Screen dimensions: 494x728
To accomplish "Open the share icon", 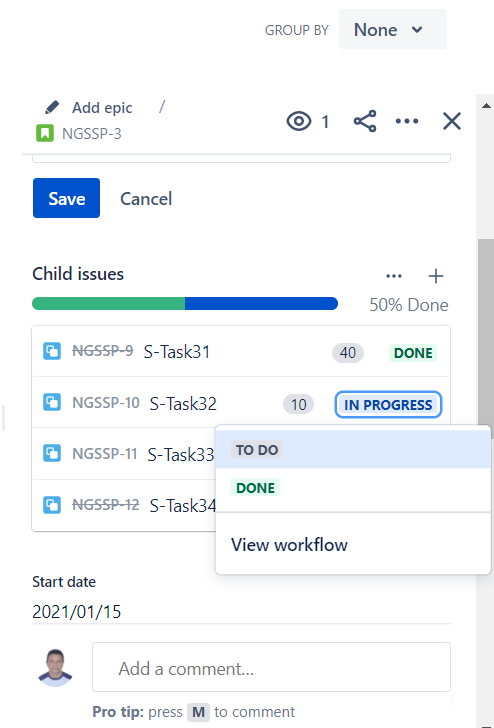I will pyautogui.click(x=365, y=121).
